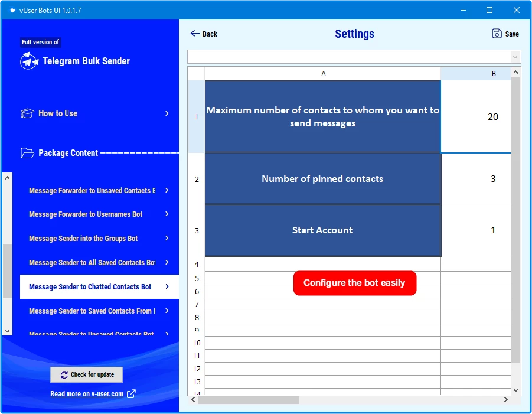Image resolution: width=532 pixels, height=414 pixels.
Task: Select row 3 header in the grid
Action: (197, 230)
